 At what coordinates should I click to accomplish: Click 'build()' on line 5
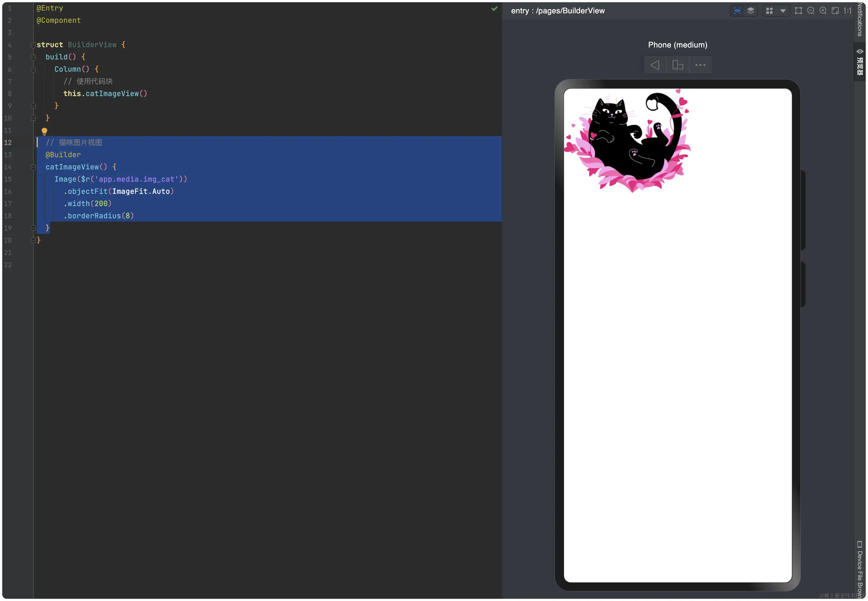click(x=61, y=57)
